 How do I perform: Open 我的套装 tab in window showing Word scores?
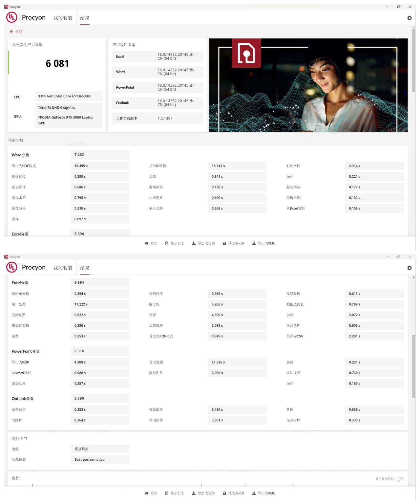(63, 18)
